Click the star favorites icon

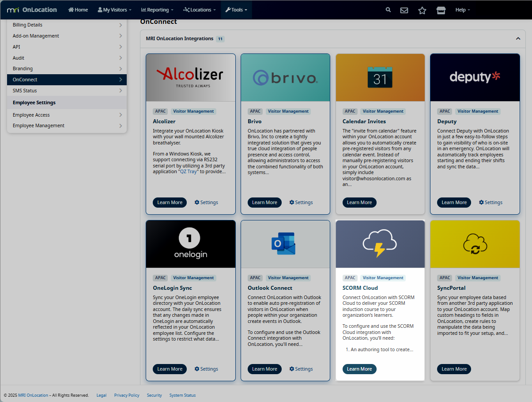pos(422,10)
